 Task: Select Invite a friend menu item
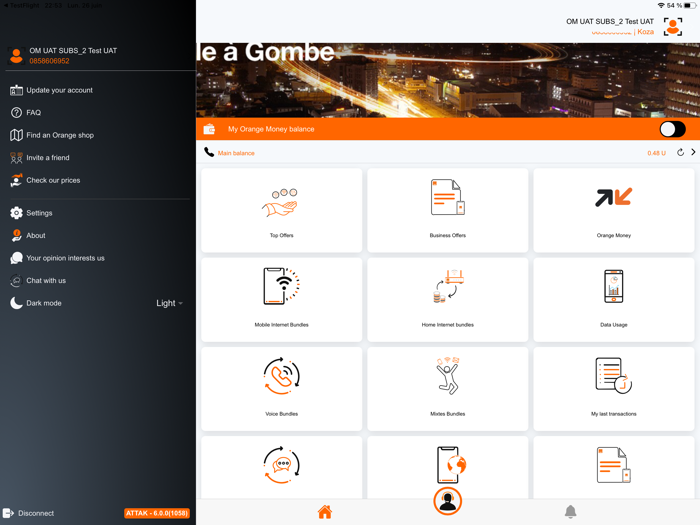pyautogui.click(x=48, y=158)
